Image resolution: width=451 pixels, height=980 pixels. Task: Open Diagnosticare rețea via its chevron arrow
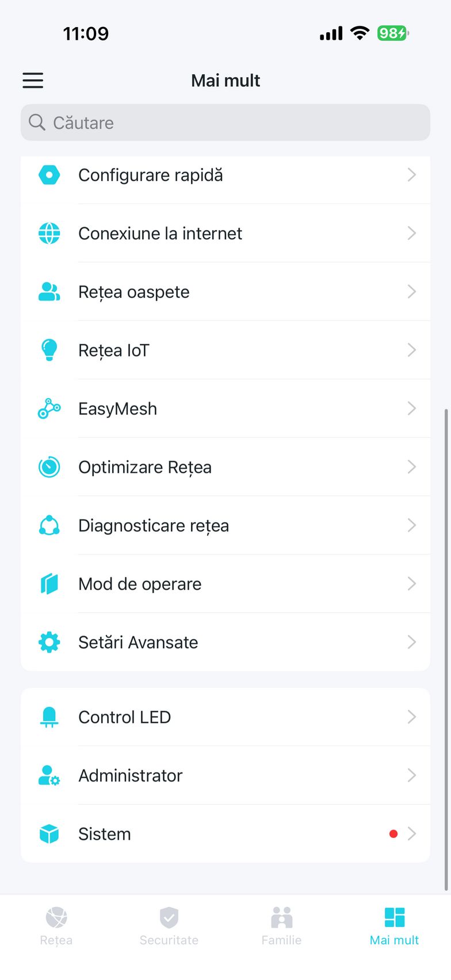click(411, 526)
